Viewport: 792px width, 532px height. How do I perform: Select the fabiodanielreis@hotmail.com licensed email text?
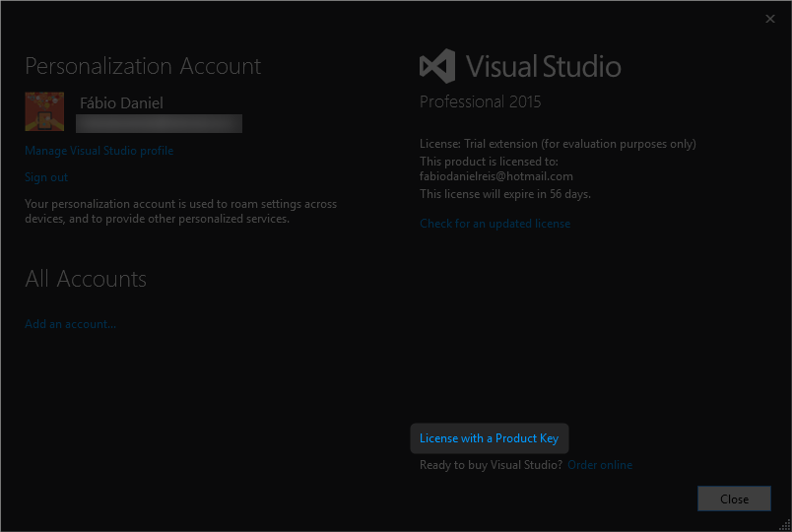pyautogui.click(x=496, y=176)
